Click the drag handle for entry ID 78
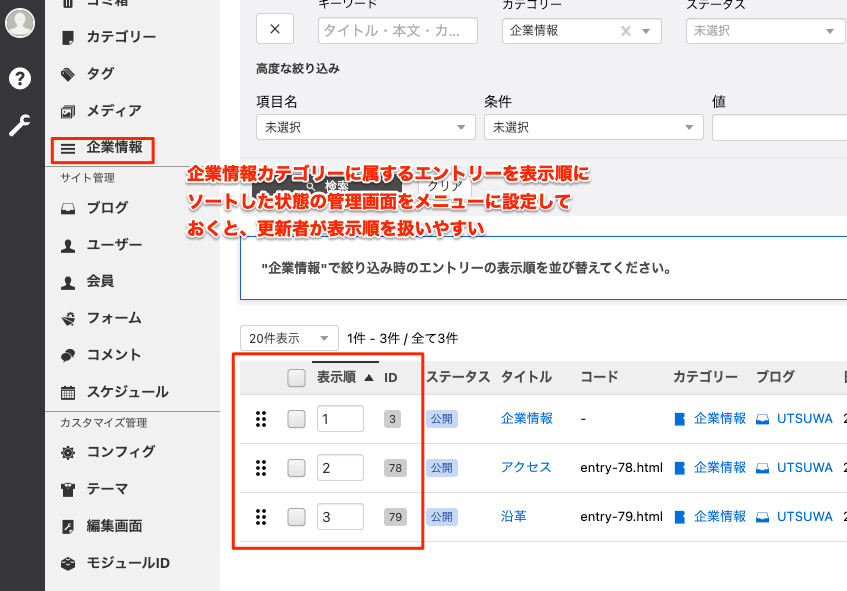The height and width of the screenshot is (591, 847). pos(261,468)
